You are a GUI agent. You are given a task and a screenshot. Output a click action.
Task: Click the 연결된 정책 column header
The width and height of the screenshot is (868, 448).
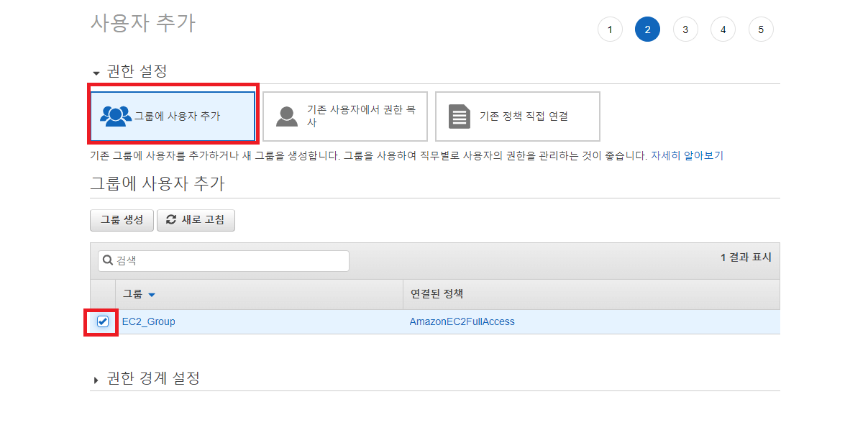coord(437,294)
